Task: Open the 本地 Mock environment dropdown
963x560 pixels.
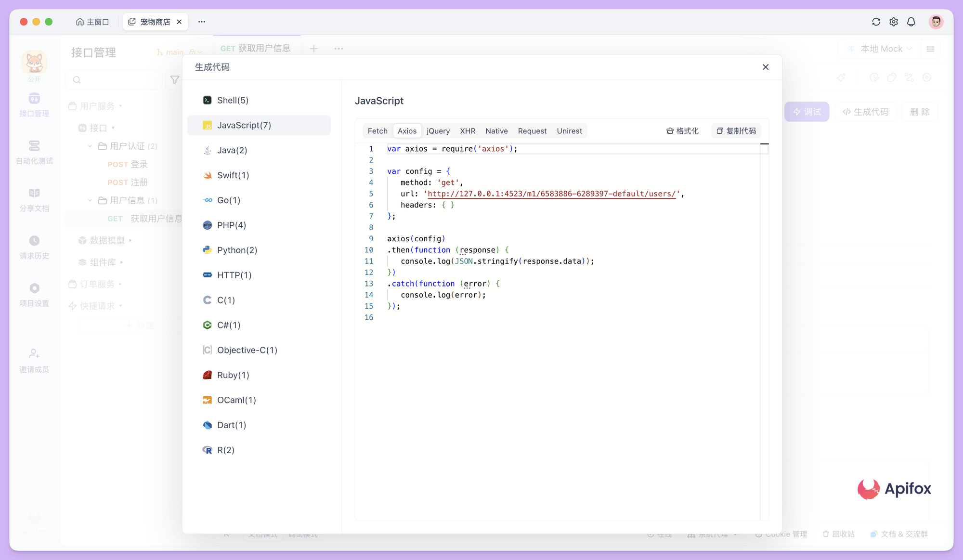Action: click(x=878, y=49)
